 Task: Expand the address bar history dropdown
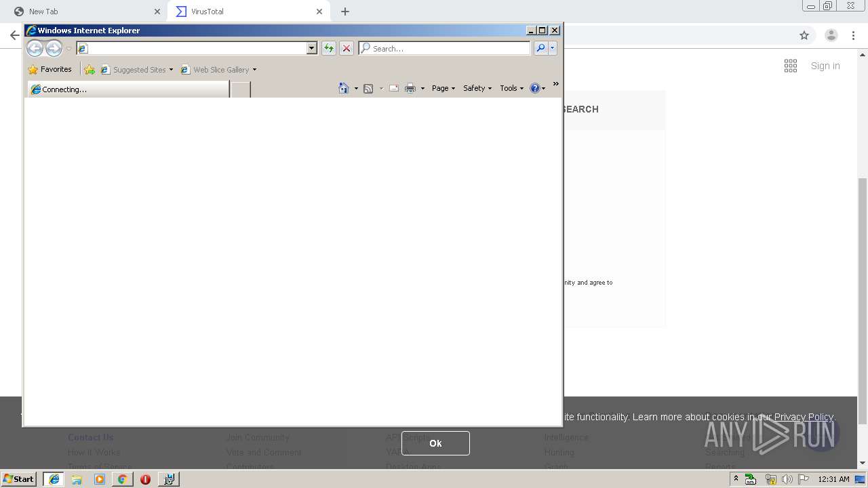click(312, 48)
